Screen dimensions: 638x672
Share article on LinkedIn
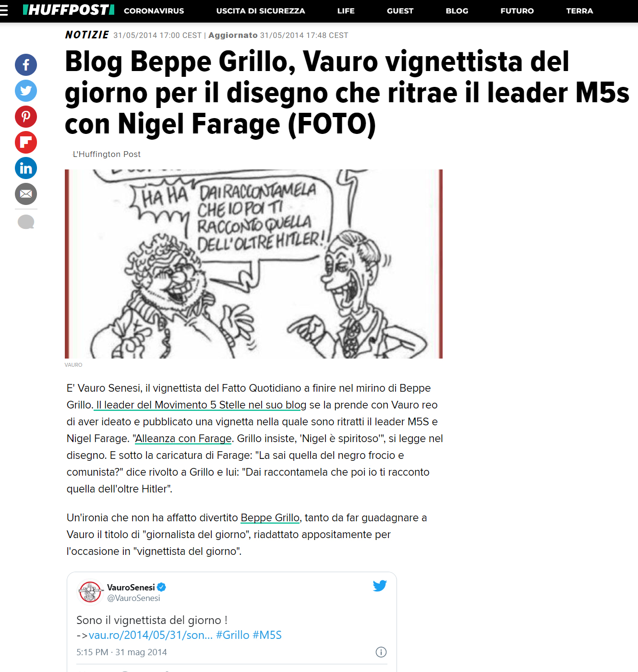tap(26, 168)
